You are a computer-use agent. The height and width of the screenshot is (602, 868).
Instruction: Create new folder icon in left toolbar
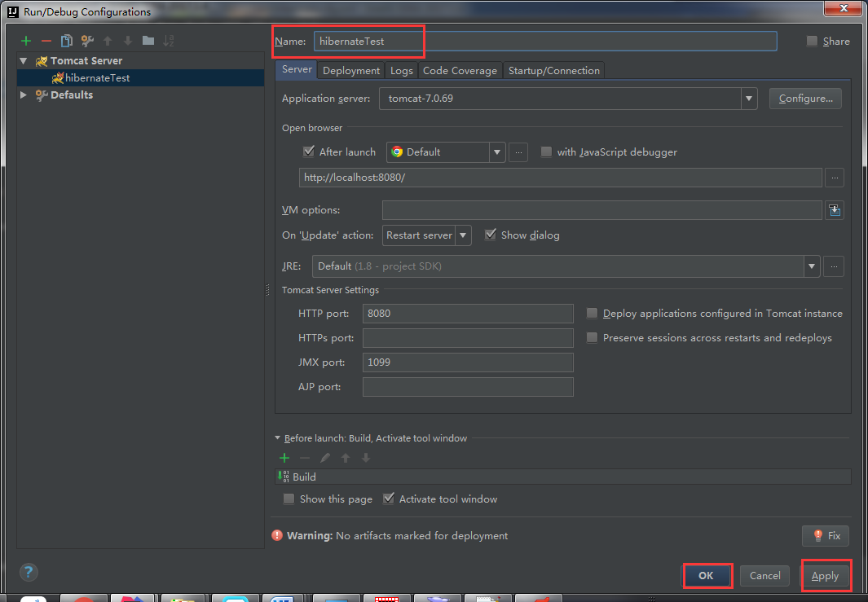(148, 41)
